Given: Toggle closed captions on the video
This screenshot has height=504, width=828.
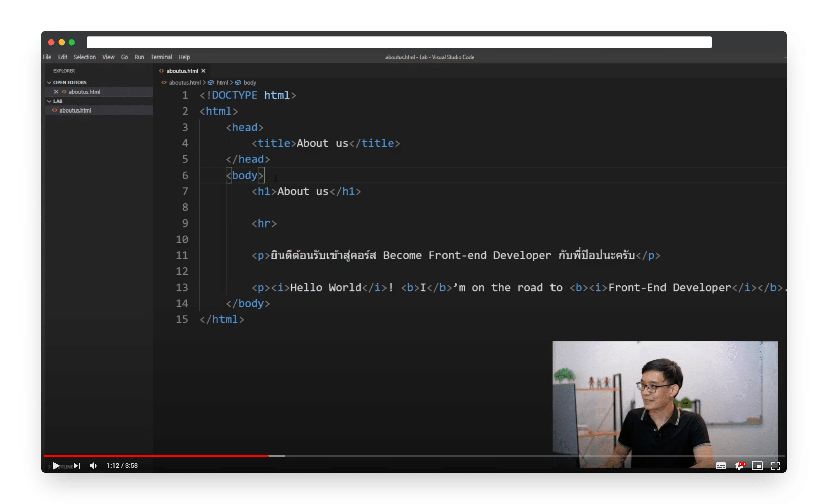Looking at the screenshot, I should click(721, 466).
